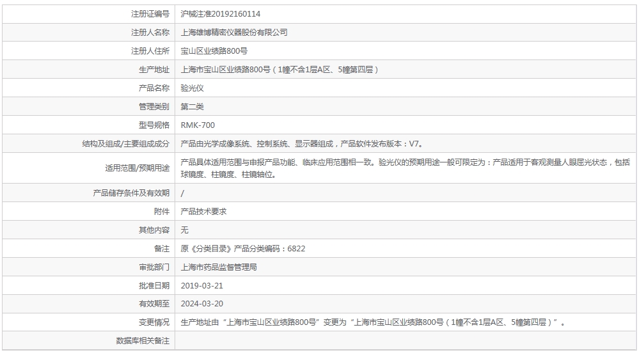Click the 备注 label

pos(161,249)
